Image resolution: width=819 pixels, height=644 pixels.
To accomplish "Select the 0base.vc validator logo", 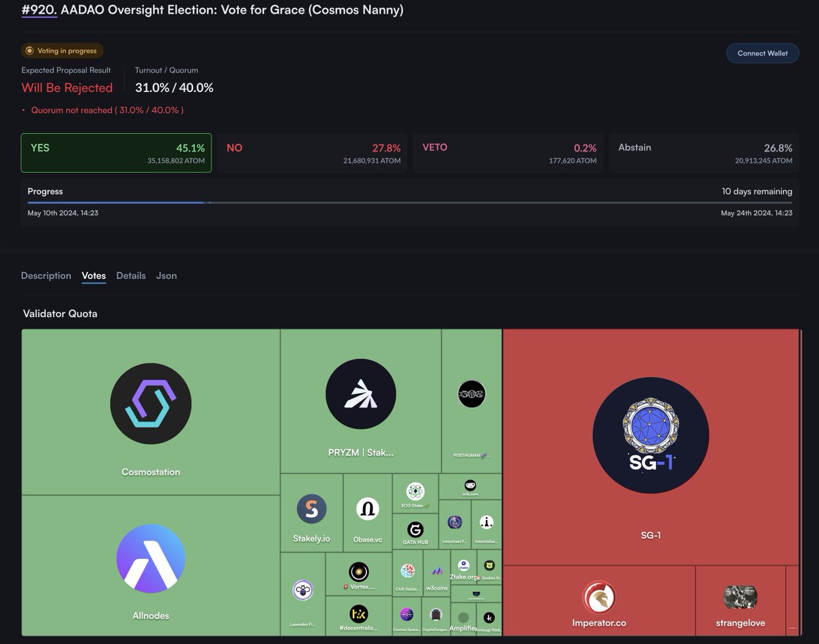I will point(367,509).
